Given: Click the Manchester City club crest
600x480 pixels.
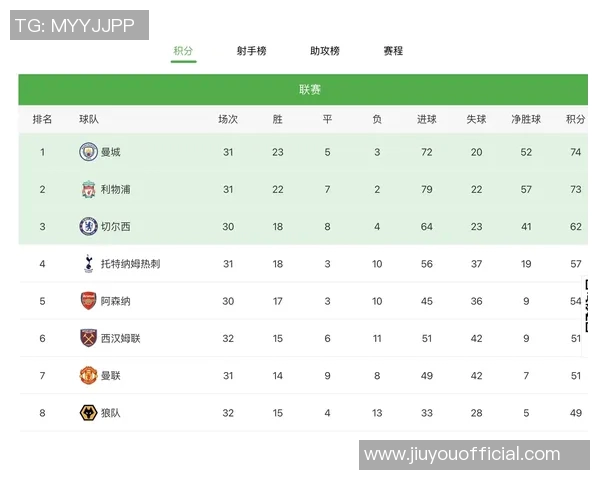Looking at the screenshot, I should click(x=89, y=152).
